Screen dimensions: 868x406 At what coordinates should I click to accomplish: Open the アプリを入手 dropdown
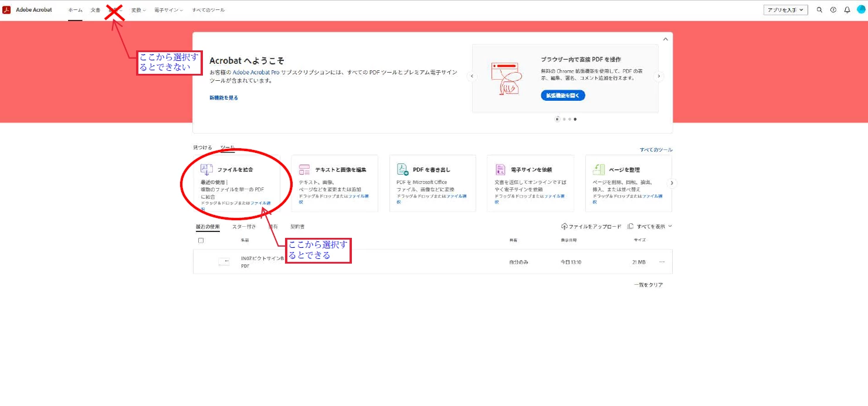pyautogui.click(x=786, y=10)
